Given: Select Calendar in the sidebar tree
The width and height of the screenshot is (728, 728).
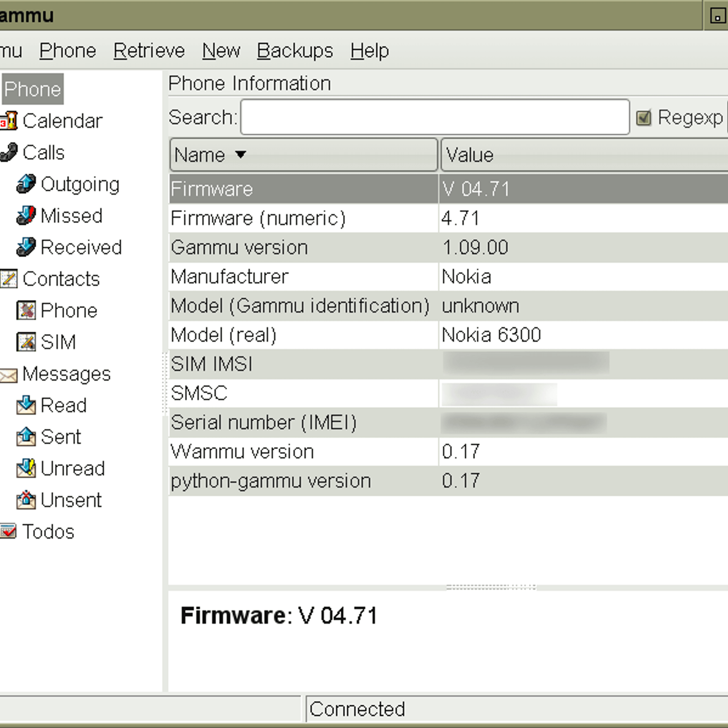Looking at the screenshot, I should click(63, 121).
